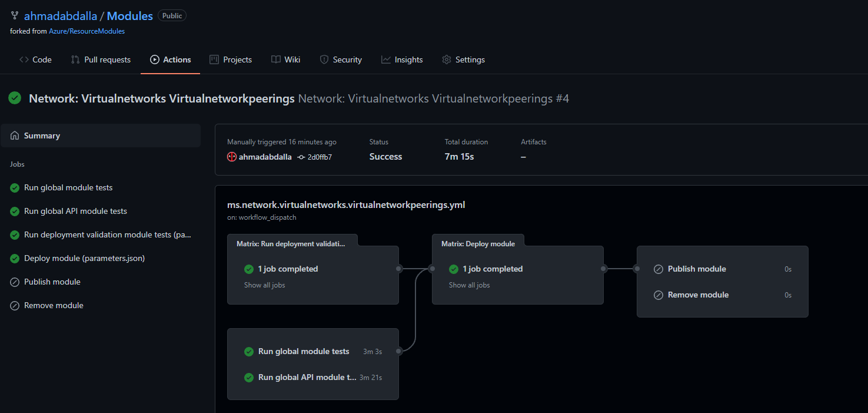Viewport: 868px width, 413px height.
Task: Click the Total duration value 7m 15s
Action: [x=460, y=157]
